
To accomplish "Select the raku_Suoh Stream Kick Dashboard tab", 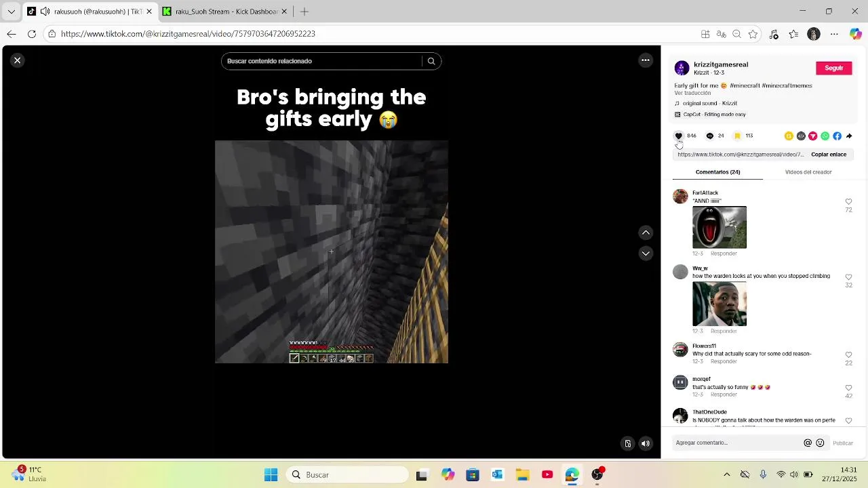I will 226,12.
